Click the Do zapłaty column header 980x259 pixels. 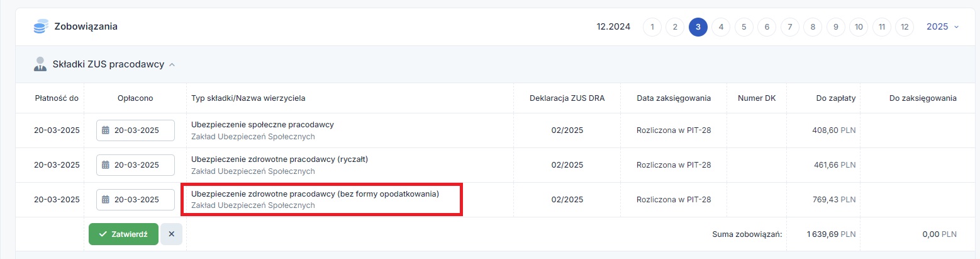(x=836, y=98)
